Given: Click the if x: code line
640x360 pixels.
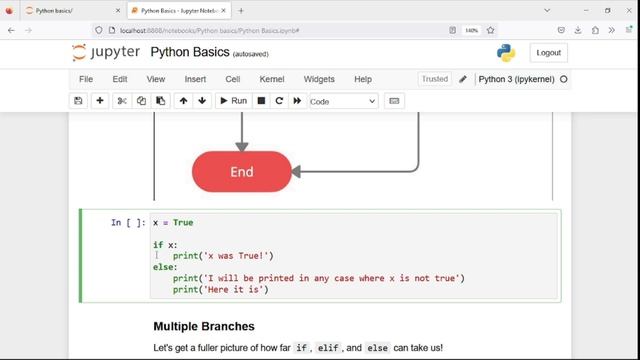Looking at the screenshot, I should click(x=165, y=245).
